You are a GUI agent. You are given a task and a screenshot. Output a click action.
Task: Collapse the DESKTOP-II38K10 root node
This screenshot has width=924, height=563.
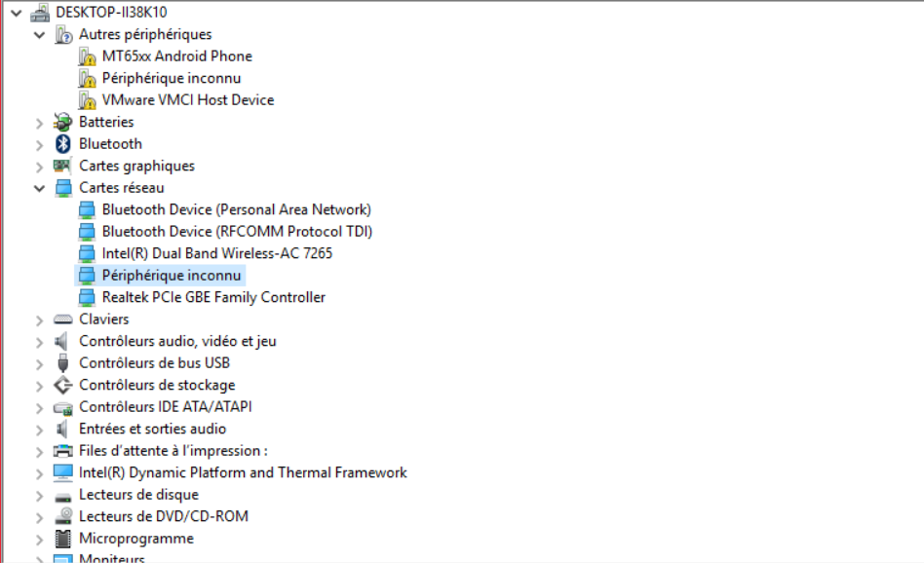pyautogui.click(x=16, y=13)
